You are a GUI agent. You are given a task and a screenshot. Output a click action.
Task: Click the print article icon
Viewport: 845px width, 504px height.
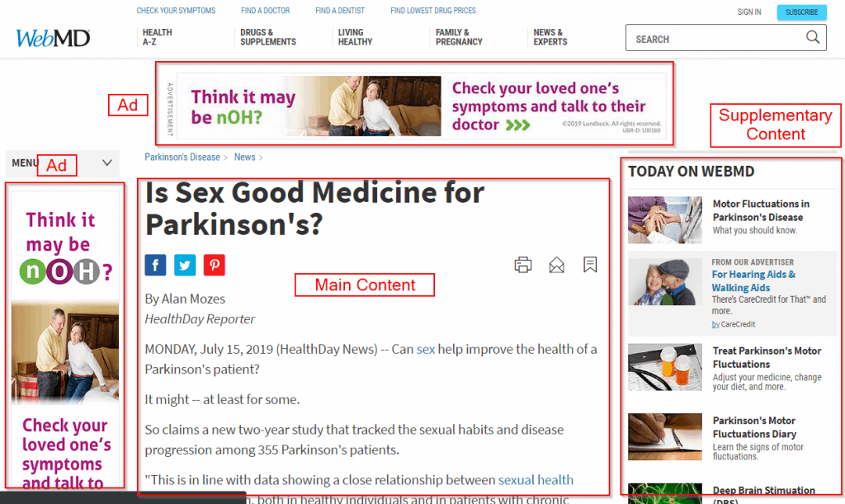[x=522, y=265]
